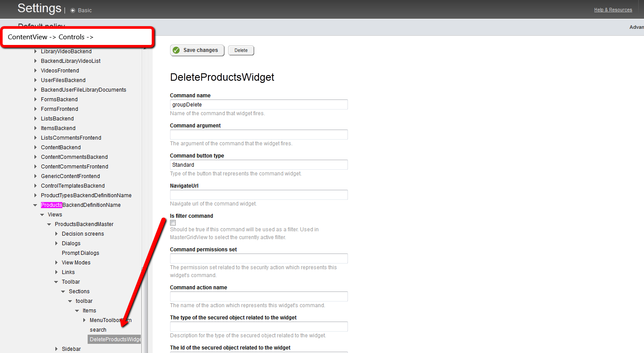Expand the LibraryVideoBackend node arrow

pos(36,51)
